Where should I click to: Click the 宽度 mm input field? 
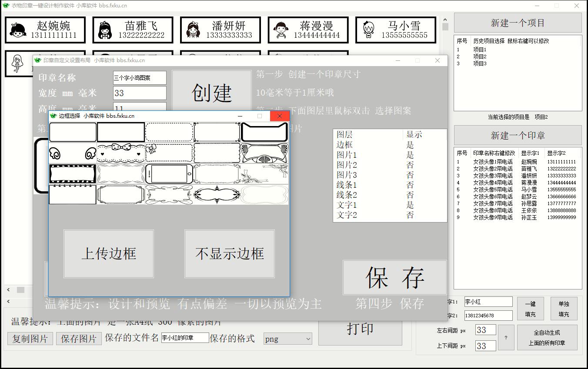[x=140, y=93]
